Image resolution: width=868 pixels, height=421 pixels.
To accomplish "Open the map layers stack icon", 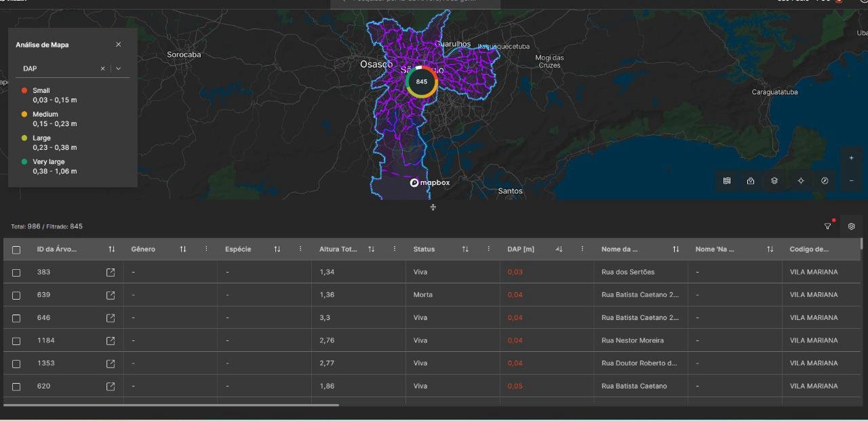I will (774, 181).
